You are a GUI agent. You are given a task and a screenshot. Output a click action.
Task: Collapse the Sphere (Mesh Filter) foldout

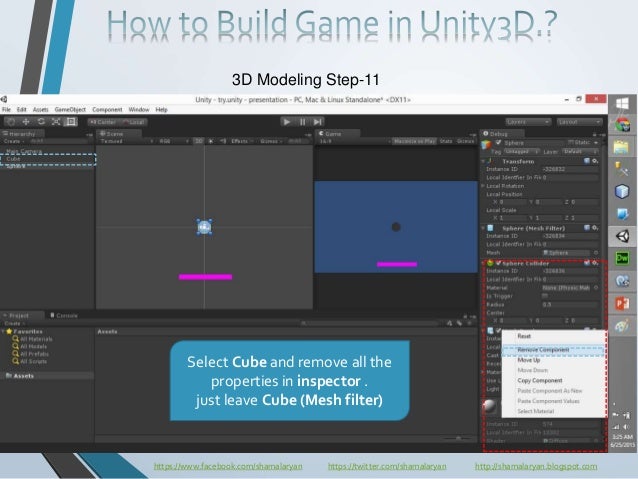pos(483,228)
